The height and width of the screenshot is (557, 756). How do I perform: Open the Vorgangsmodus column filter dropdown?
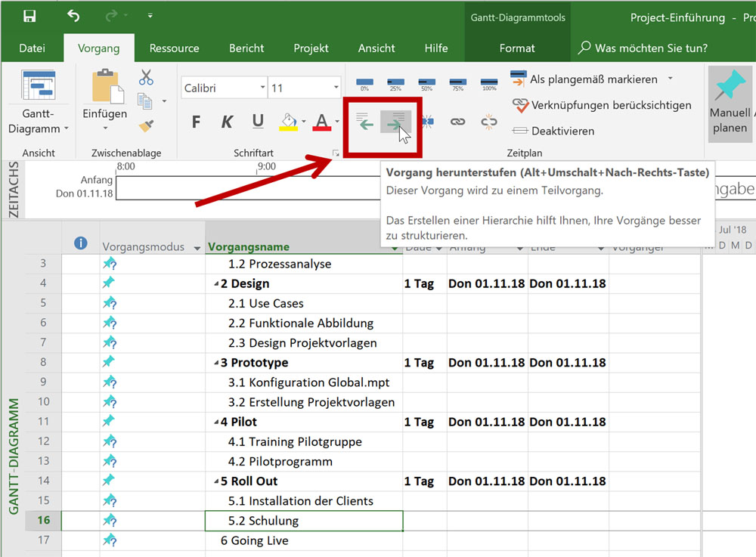coord(197,248)
